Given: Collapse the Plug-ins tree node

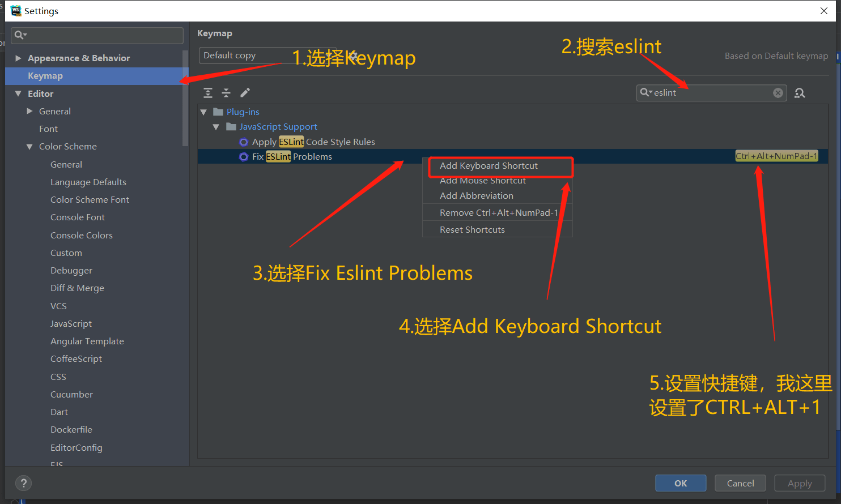Looking at the screenshot, I should tap(204, 112).
